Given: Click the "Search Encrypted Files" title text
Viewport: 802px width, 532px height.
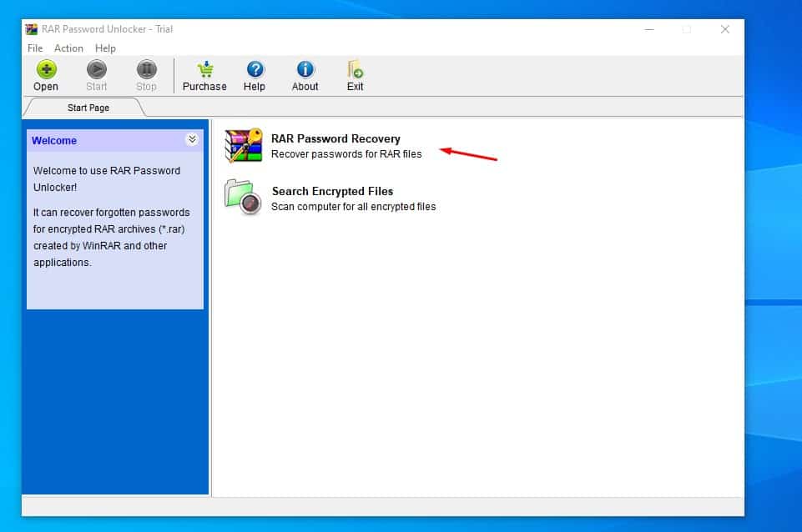Looking at the screenshot, I should tap(332, 191).
